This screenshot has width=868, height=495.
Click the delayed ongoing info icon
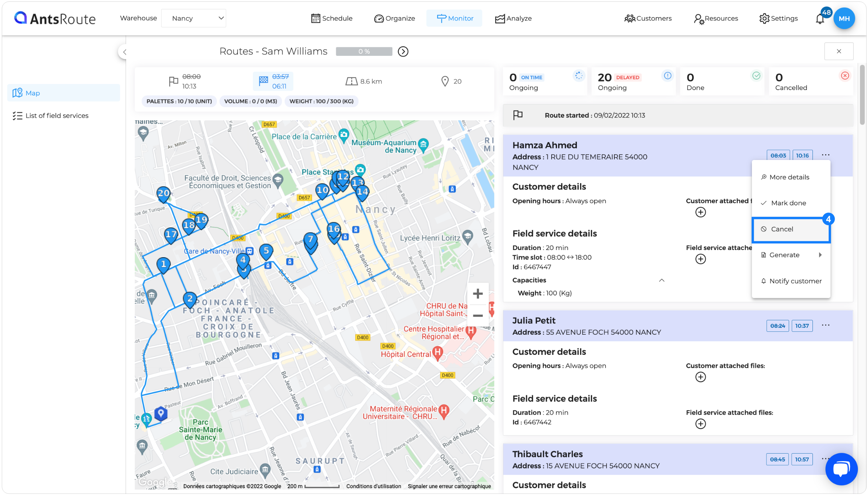[667, 76]
